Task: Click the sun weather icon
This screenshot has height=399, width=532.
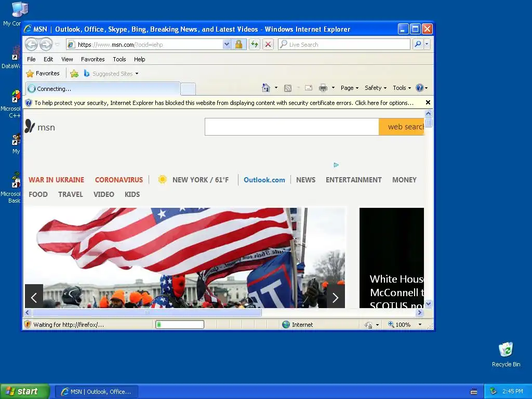Action: click(163, 179)
